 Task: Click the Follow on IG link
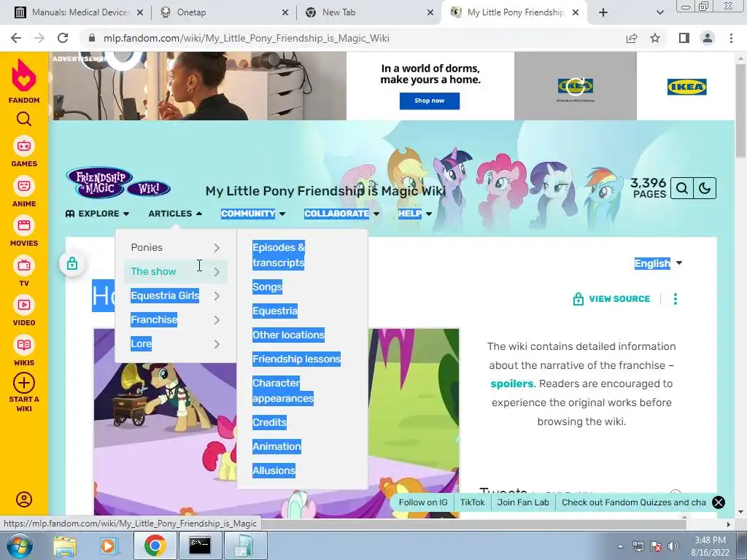423,502
